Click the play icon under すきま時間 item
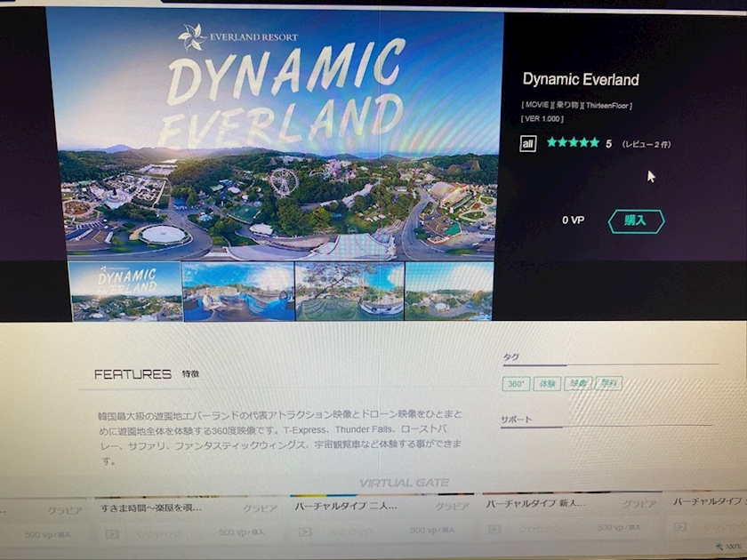 point(112,534)
